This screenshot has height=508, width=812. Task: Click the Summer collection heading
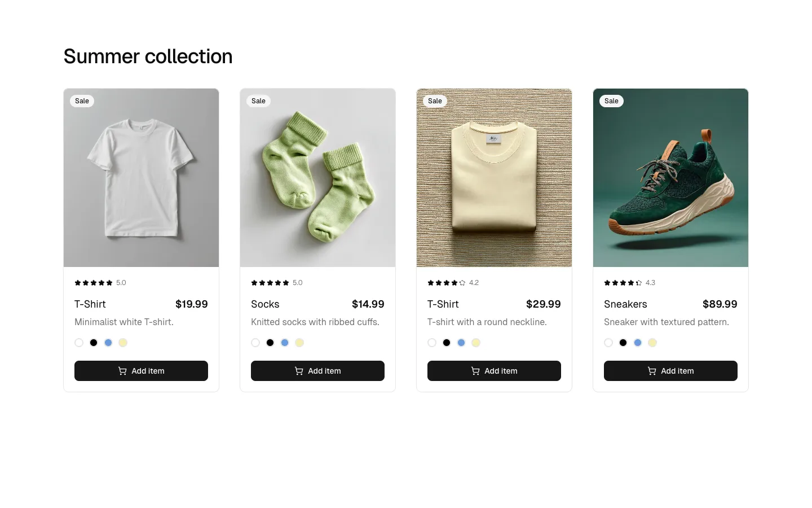[x=148, y=56]
